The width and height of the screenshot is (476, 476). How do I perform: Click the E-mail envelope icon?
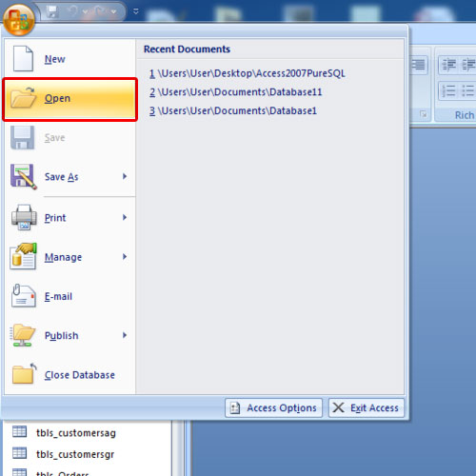23,296
